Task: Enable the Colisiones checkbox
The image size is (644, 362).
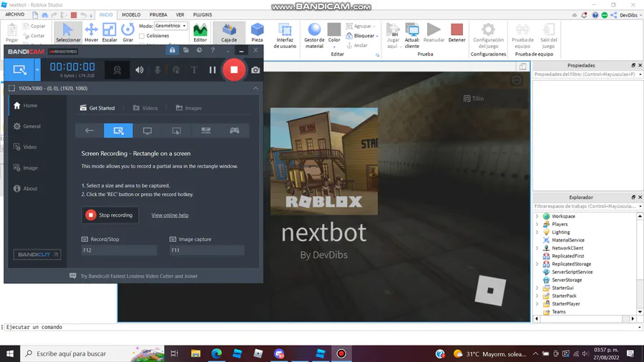Action: [142, 36]
